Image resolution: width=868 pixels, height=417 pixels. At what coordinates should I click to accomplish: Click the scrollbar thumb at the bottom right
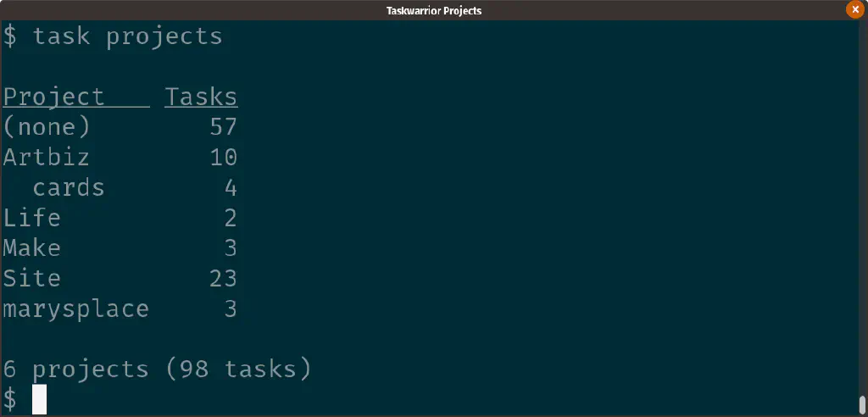[862, 403]
